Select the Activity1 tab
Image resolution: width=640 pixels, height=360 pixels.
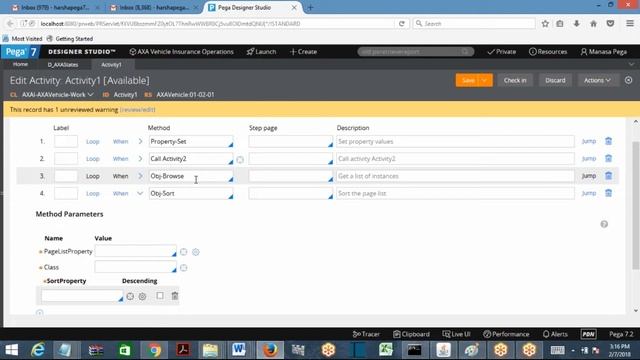(x=111, y=64)
